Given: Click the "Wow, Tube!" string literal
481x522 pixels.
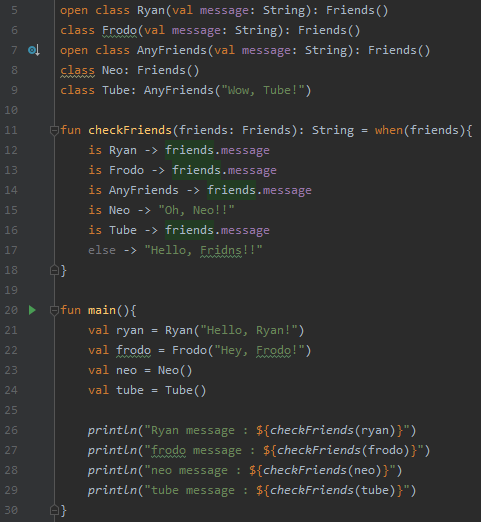Looking at the screenshot, I should tap(263, 90).
